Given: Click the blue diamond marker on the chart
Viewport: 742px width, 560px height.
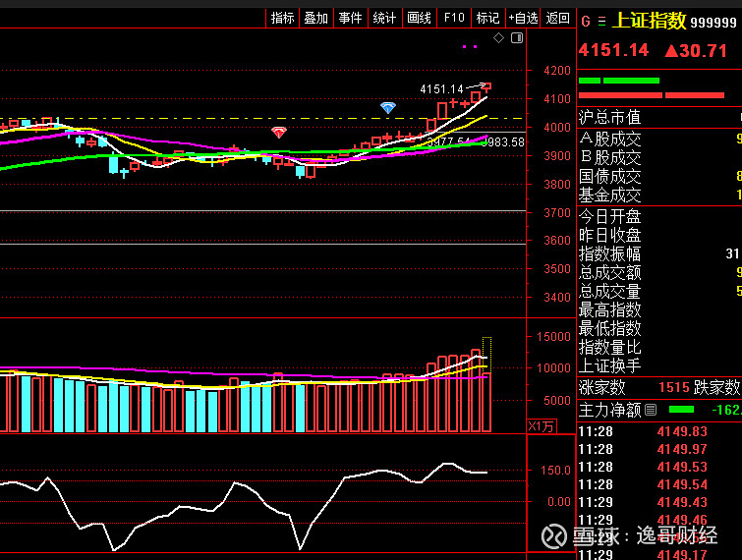Looking at the screenshot, I should pyautogui.click(x=388, y=107).
